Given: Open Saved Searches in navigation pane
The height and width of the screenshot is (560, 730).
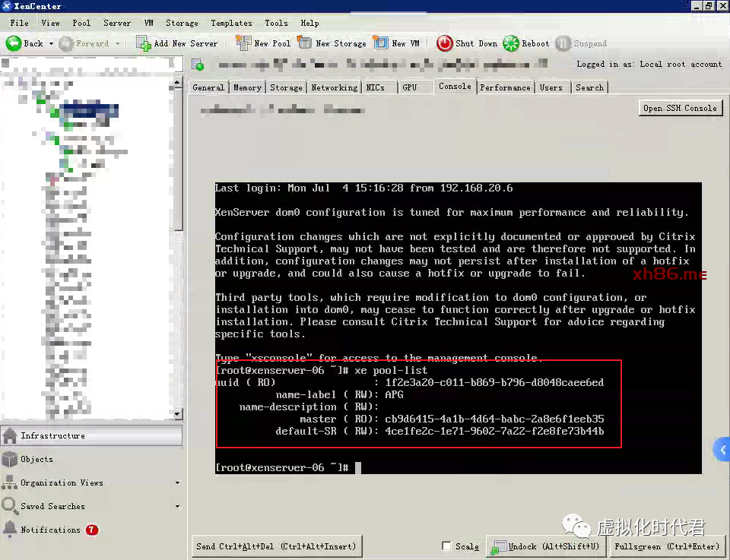Looking at the screenshot, I should (x=91, y=506).
